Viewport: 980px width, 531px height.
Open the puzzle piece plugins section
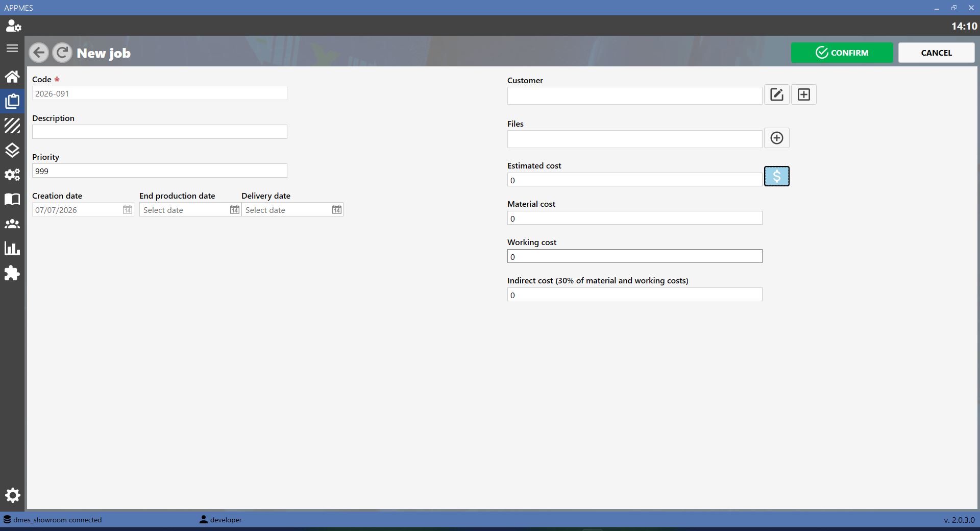[12, 273]
